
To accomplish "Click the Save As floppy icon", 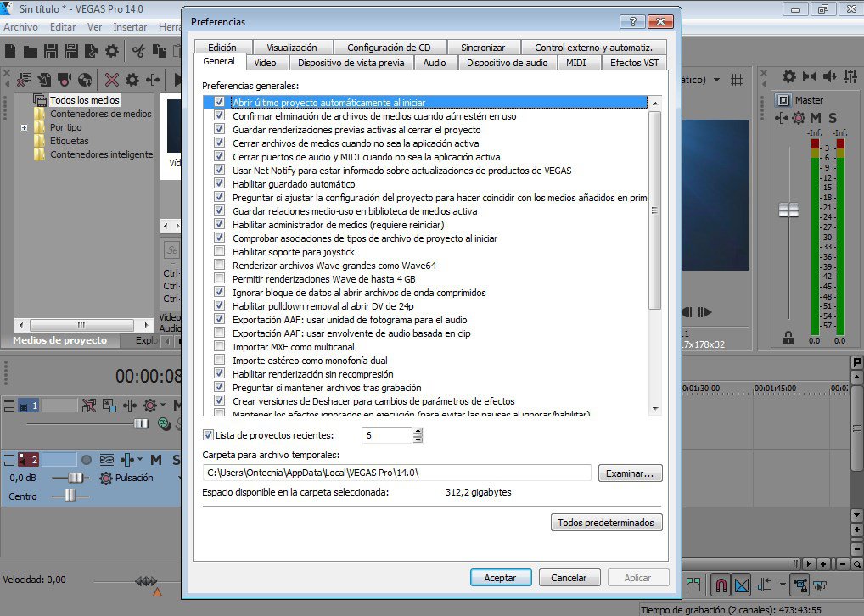I will tap(71, 51).
